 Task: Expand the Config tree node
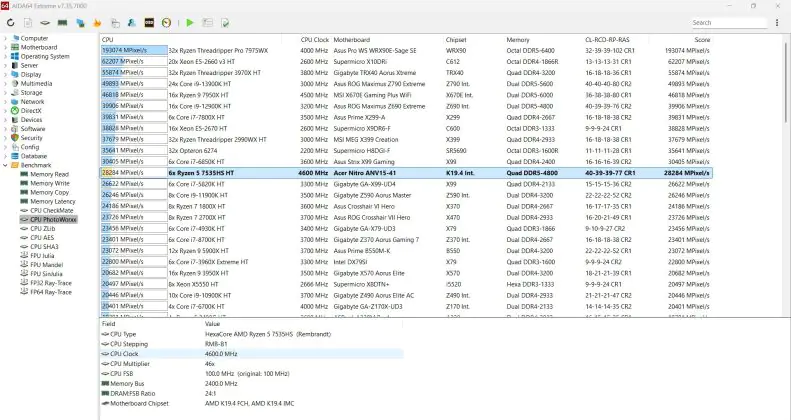point(6,147)
